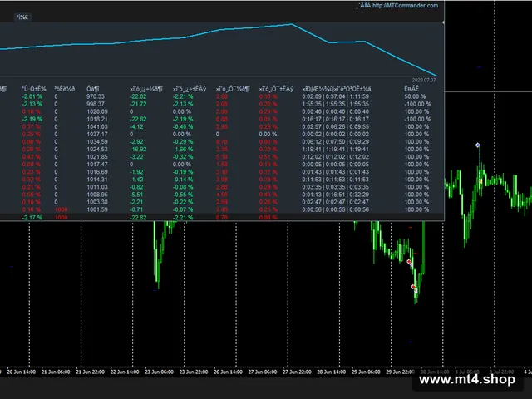Select the balance value 1020.09

tap(97, 111)
